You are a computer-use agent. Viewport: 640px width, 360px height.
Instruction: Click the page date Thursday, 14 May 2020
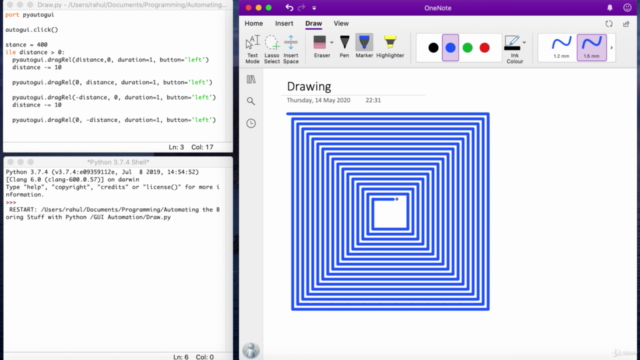pyautogui.click(x=318, y=100)
